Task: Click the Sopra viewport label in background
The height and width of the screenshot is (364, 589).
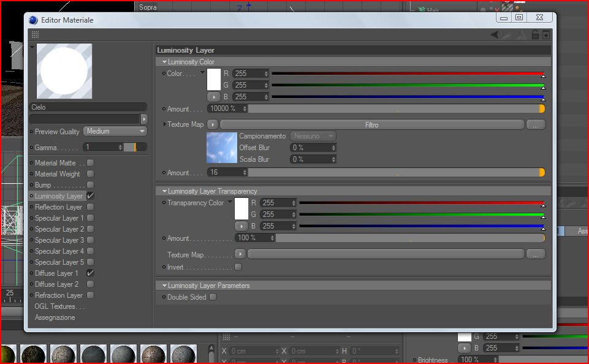Action: pos(148,7)
